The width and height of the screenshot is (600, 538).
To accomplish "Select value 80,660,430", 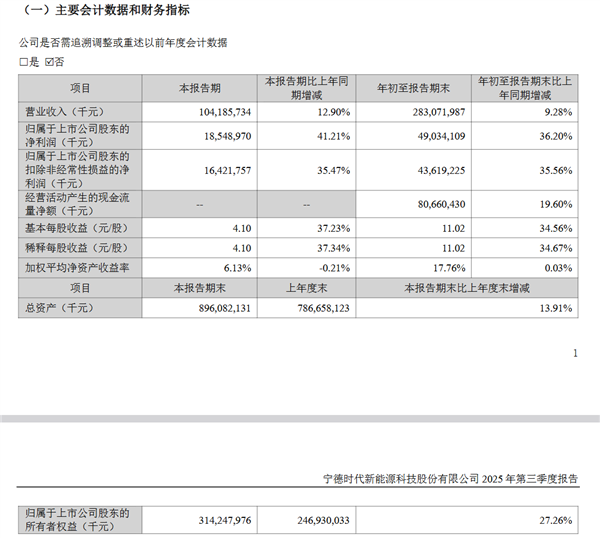I will [x=441, y=204].
